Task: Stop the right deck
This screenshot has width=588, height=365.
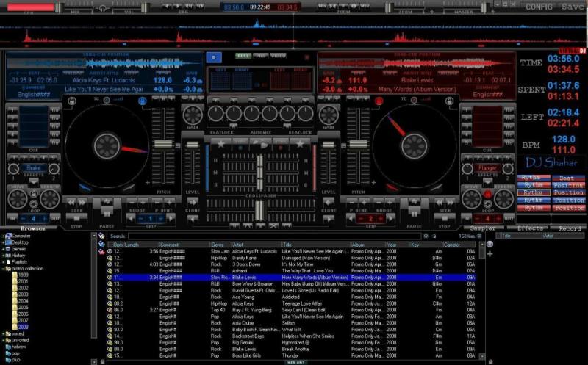Action: (x=445, y=217)
